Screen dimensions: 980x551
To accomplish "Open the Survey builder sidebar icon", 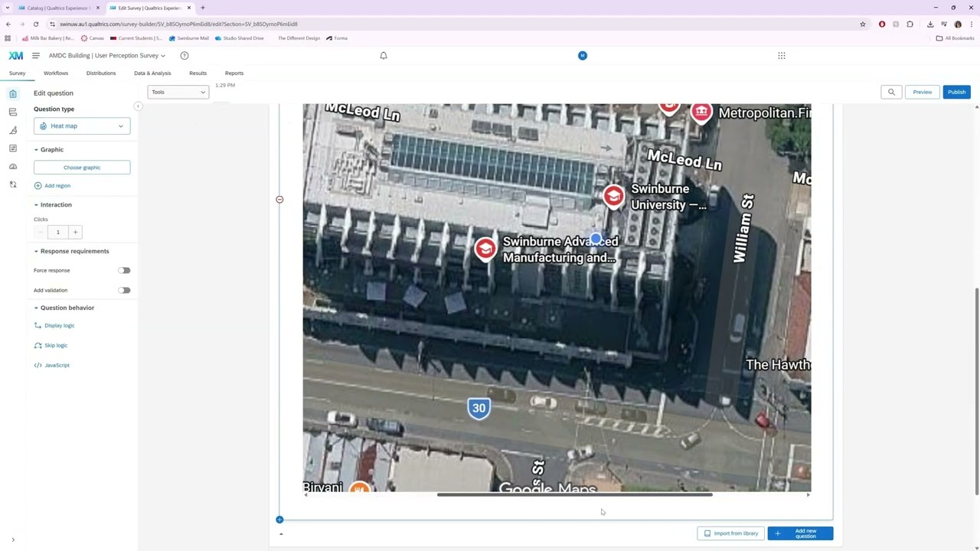I will point(13,93).
